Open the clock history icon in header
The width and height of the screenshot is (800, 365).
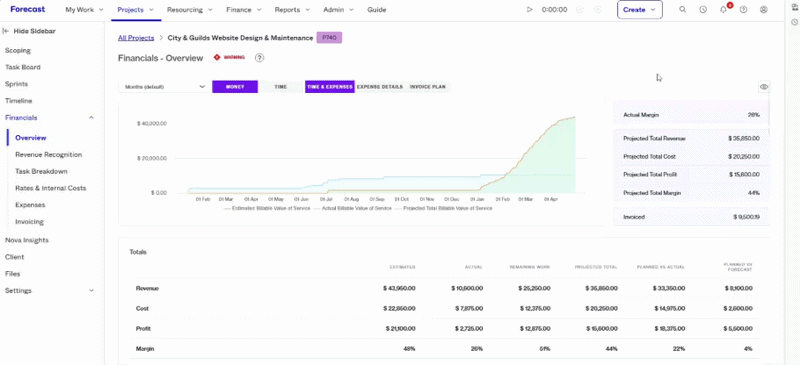pyautogui.click(x=703, y=10)
